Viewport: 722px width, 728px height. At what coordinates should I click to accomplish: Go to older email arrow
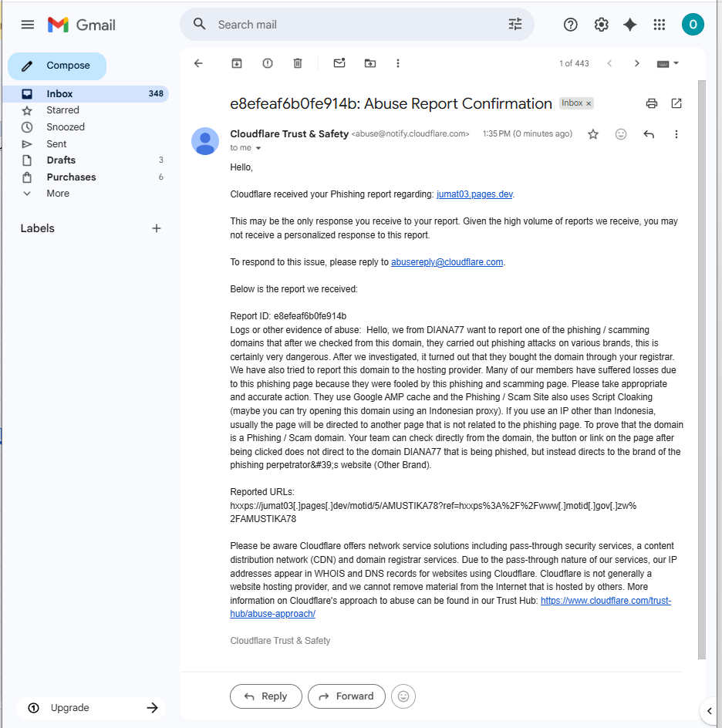636,63
